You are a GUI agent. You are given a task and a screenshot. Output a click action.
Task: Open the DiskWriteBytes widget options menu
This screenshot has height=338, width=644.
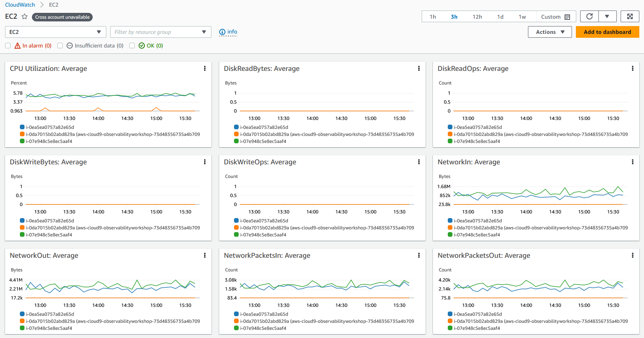[205, 162]
